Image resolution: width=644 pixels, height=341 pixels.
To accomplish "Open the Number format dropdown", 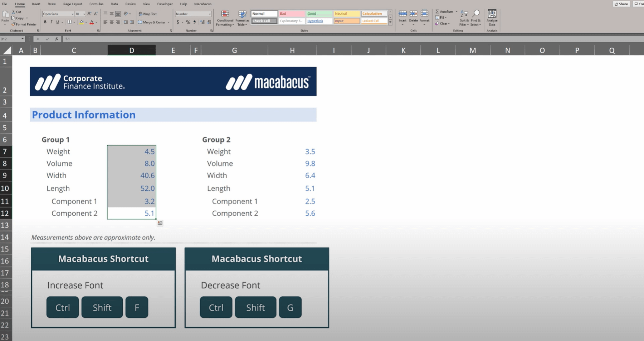I will pyautogui.click(x=210, y=14).
